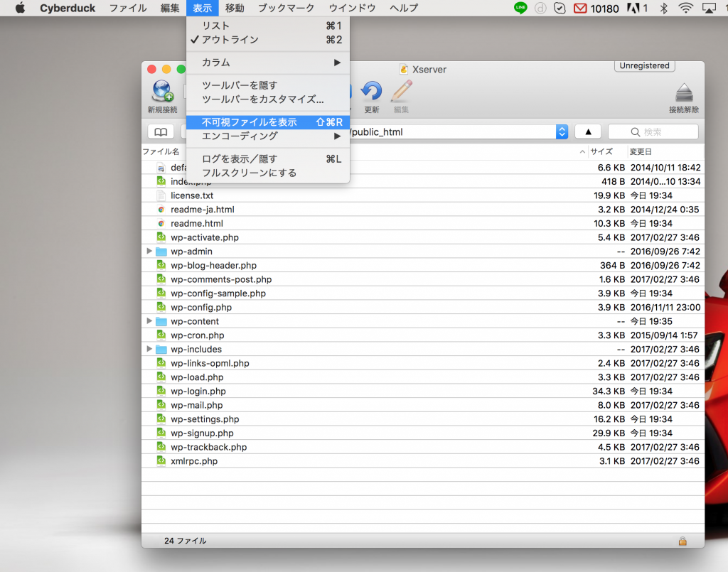Image resolution: width=728 pixels, height=572 pixels.
Task: Select アウトライン checked view option
Action: point(230,40)
